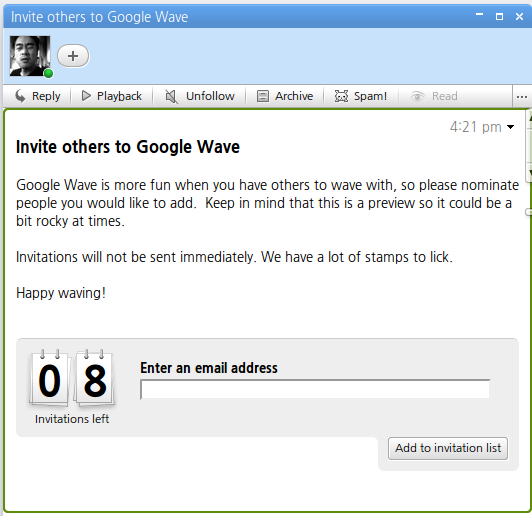Click the greyed-out Read button
This screenshot has height=516, width=532.
[x=434, y=96]
